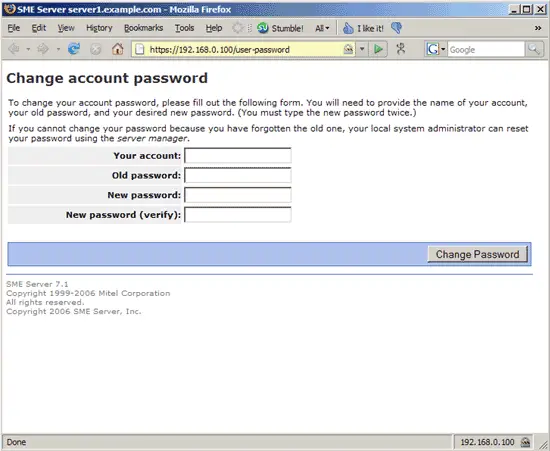Click the I like it! thumbs-up button

click(363, 28)
